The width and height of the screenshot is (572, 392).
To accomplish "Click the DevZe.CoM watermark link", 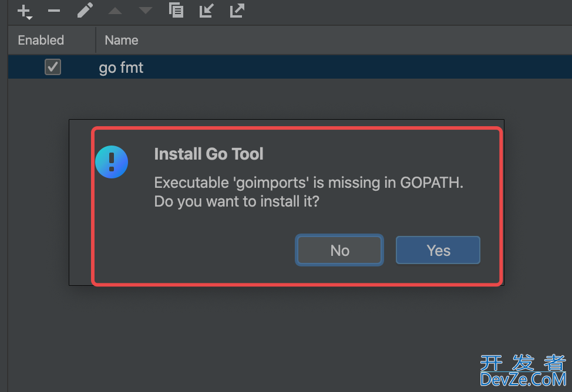I will [x=523, y=380].
